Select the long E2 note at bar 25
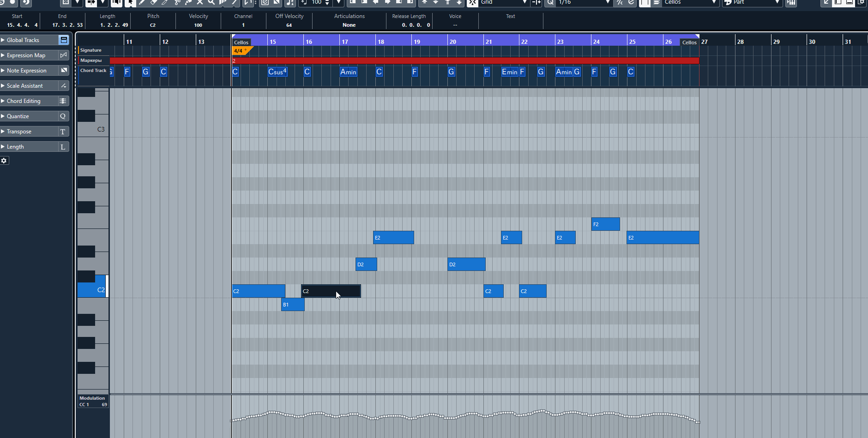 (x=663, y=238)
